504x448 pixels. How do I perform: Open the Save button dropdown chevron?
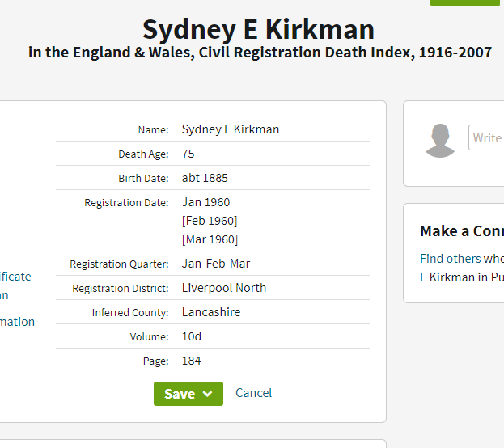click(208, 394)
